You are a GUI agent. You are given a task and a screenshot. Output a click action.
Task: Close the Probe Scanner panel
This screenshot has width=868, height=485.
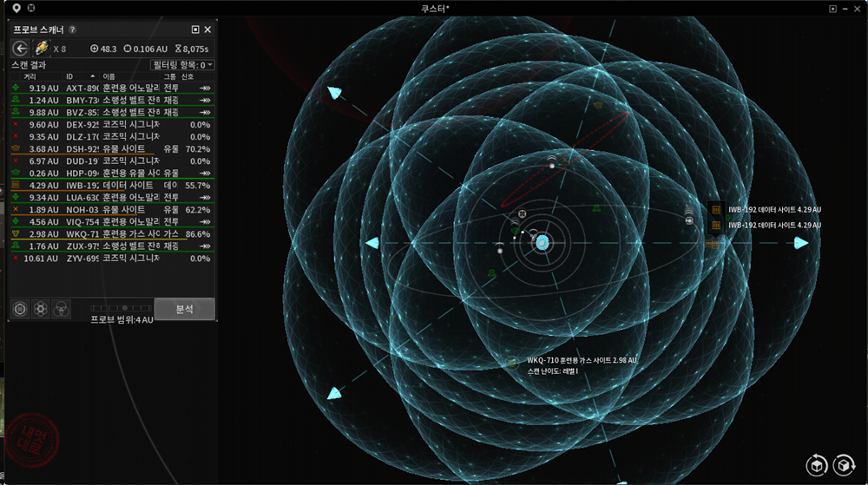pos(207,29)
